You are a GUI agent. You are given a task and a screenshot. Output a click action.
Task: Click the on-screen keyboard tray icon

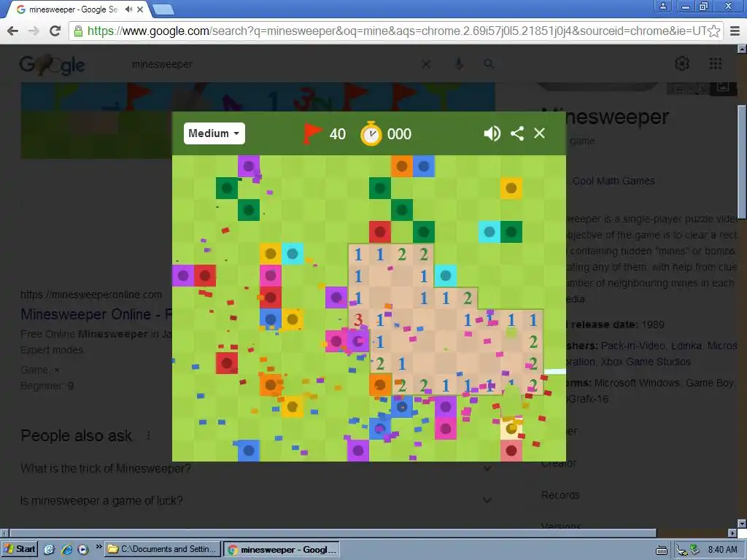point(661,551)
